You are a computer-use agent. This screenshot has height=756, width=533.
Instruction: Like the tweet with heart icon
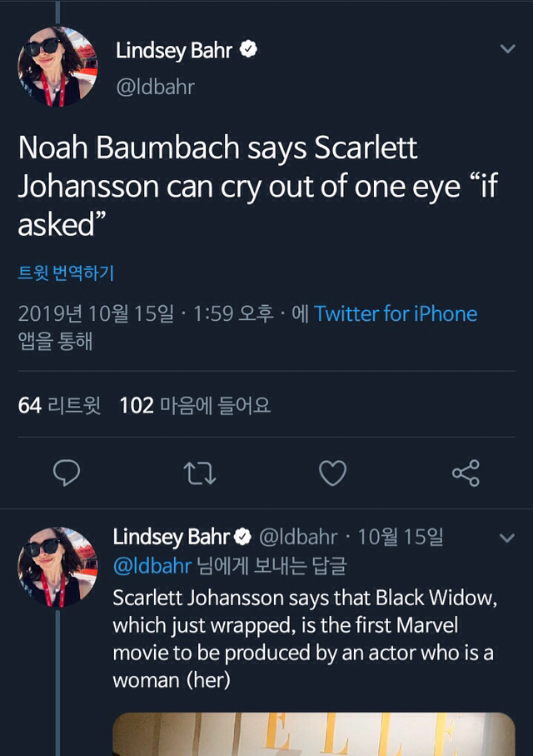coord(332,473)
